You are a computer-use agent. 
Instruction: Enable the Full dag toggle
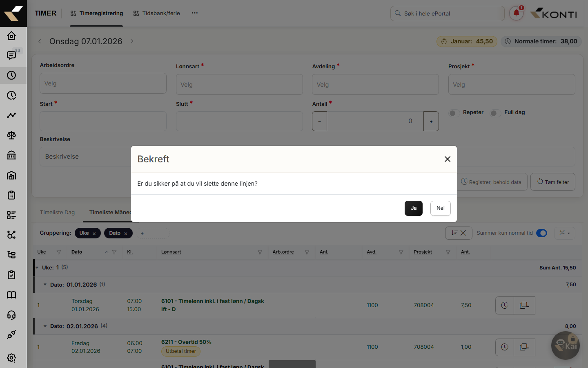tap(494, 113)
